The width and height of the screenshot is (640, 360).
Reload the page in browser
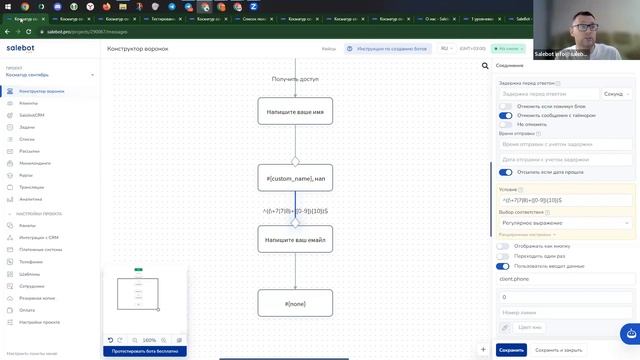pyautogui.click(x=29, y=31)
